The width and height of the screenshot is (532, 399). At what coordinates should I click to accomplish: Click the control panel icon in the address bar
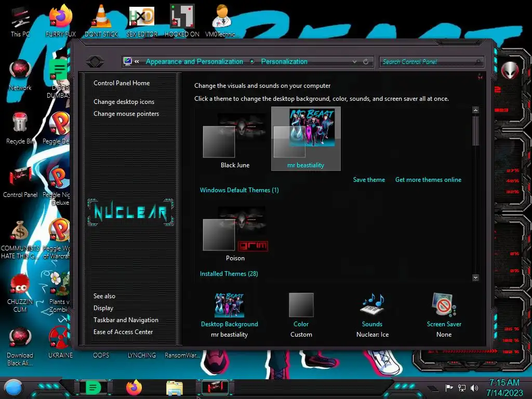click(x=128, y=61)
